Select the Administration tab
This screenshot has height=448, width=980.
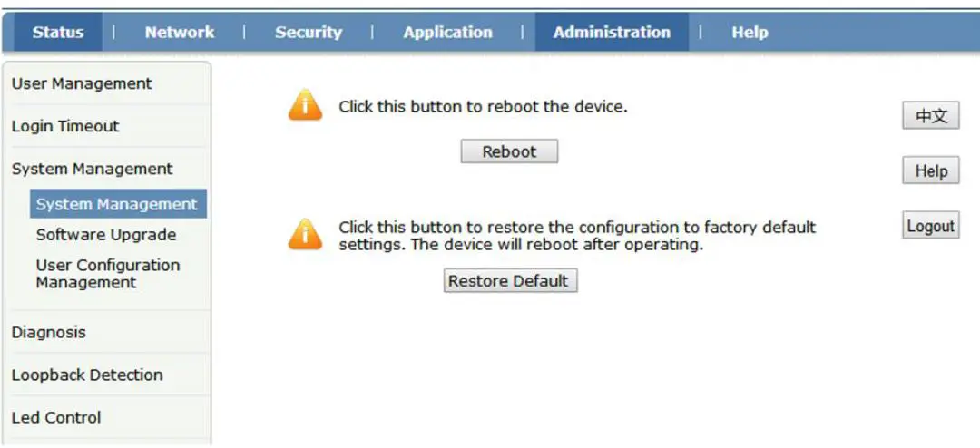tap(612, 33)
